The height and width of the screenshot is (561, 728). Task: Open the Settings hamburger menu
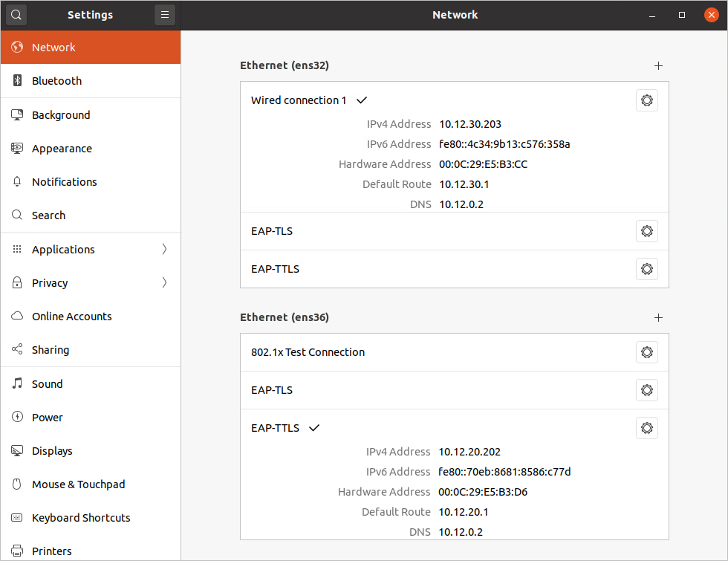point(164,15)
